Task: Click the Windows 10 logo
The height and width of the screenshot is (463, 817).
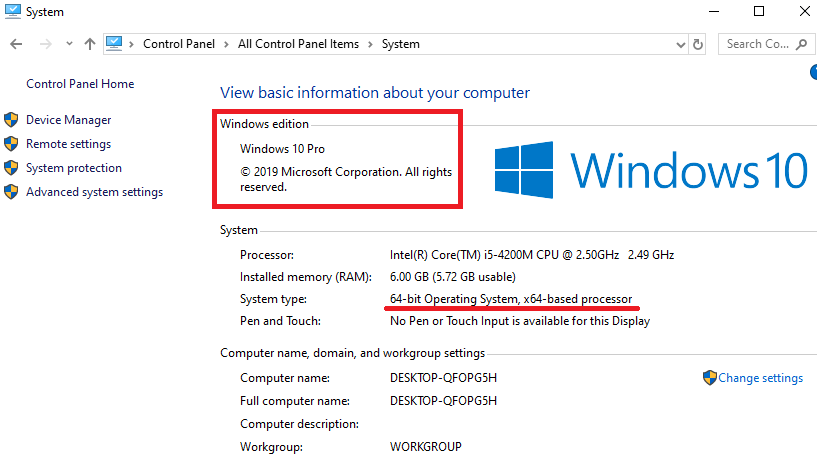Action: 651,170
